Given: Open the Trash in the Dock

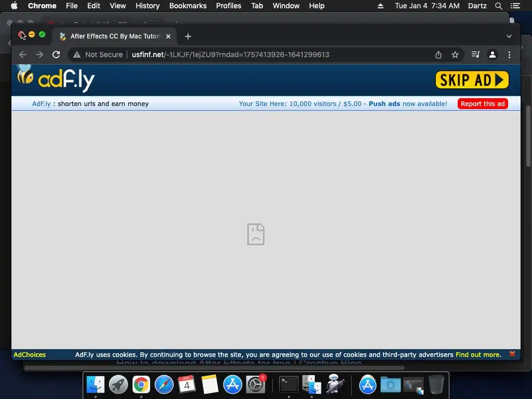Looking at the screenshot, I should tap(436, 384).
